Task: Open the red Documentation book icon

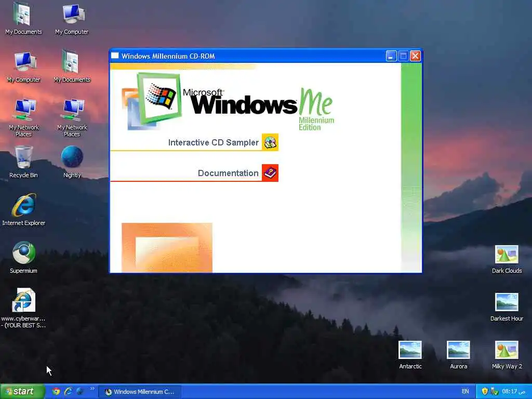Action: (270, 173)
